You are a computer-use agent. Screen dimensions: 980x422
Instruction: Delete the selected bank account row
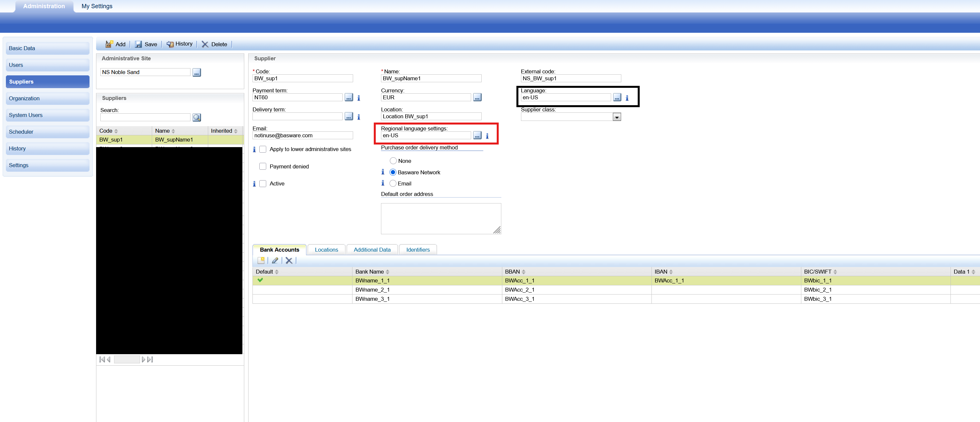point(289,260)
